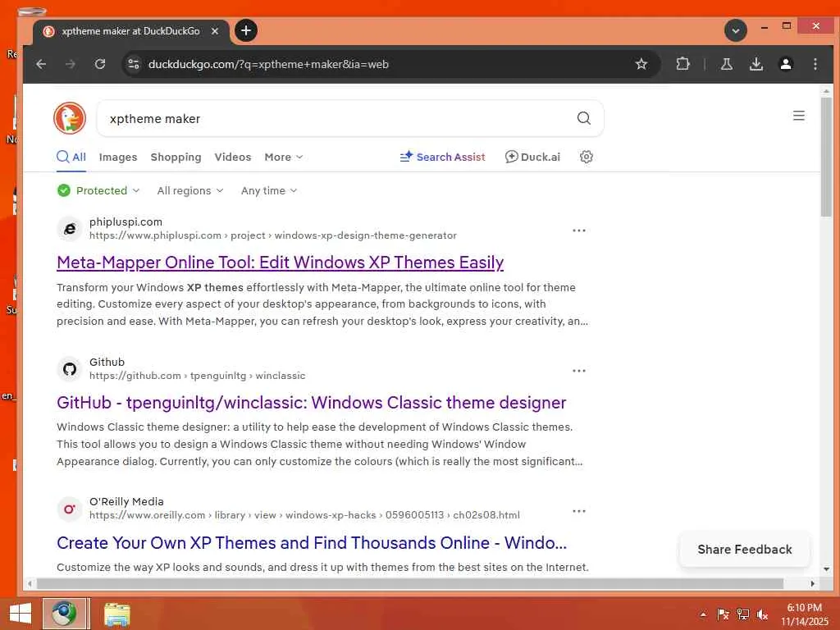Click the DuckDuckGo logo
840x630 pixels.
point(70,118)
